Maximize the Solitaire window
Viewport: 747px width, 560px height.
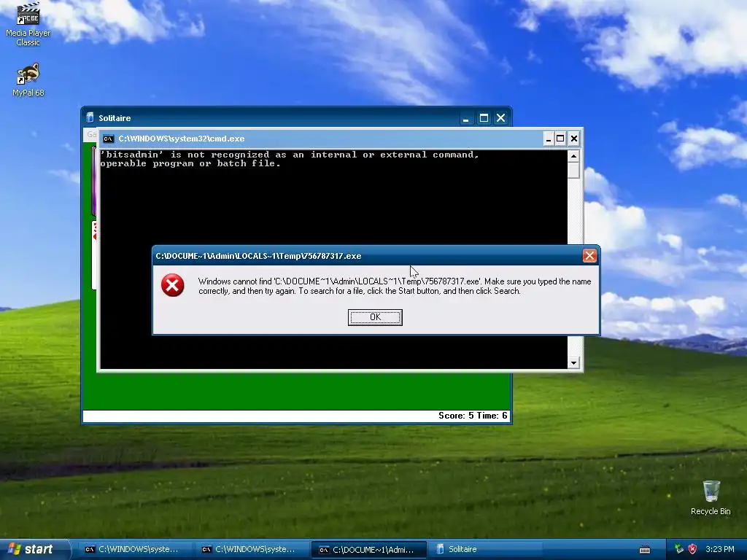[x=484, y=118]
